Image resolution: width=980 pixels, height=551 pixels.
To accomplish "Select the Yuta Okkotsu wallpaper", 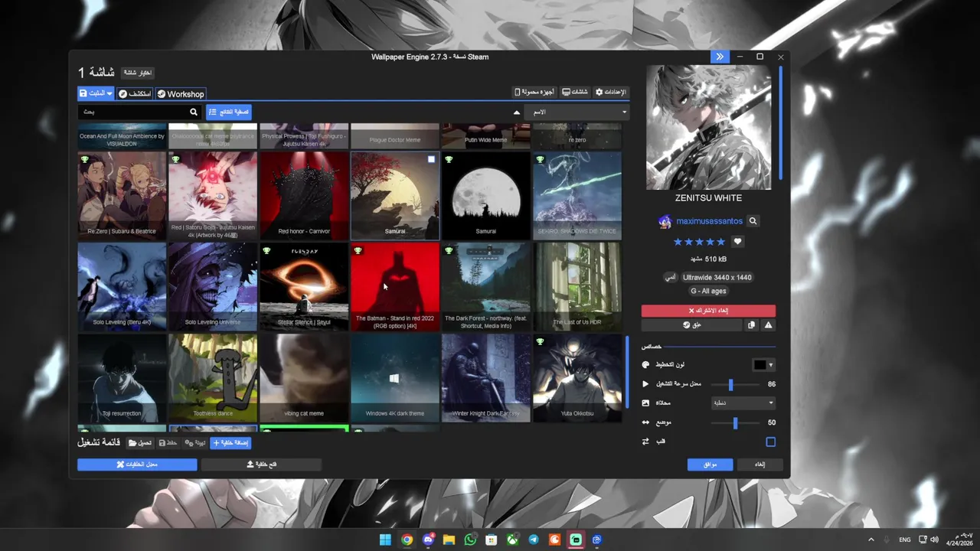I will pyautogui.click(x=577, y=378).
